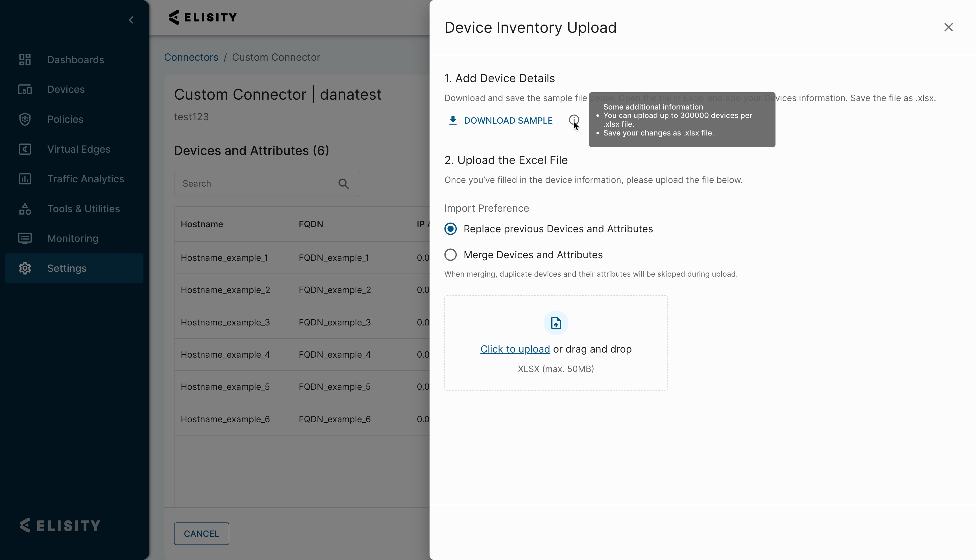Click the Devices sidebar icon
This screenshot has width=976, height=560.
[x=25, y=89]
